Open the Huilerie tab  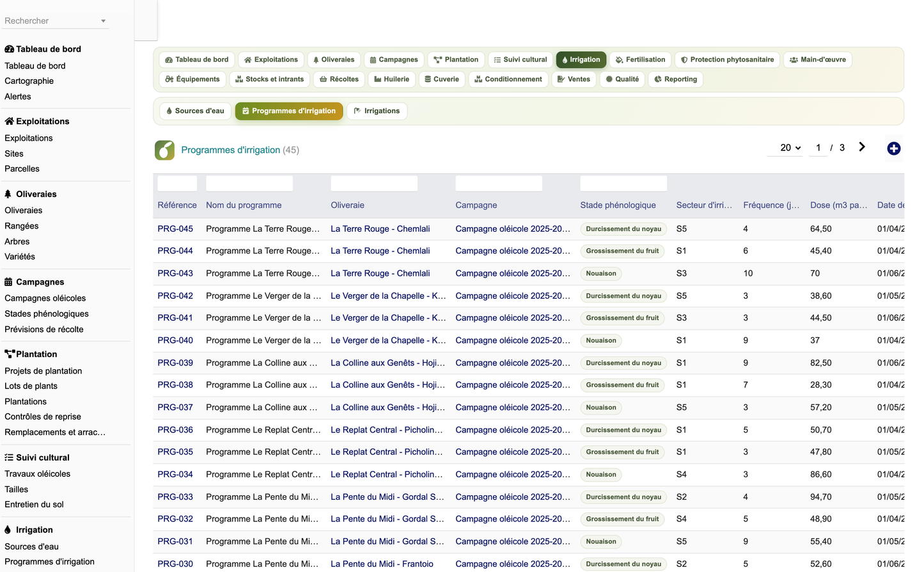(x=391, y=79)
